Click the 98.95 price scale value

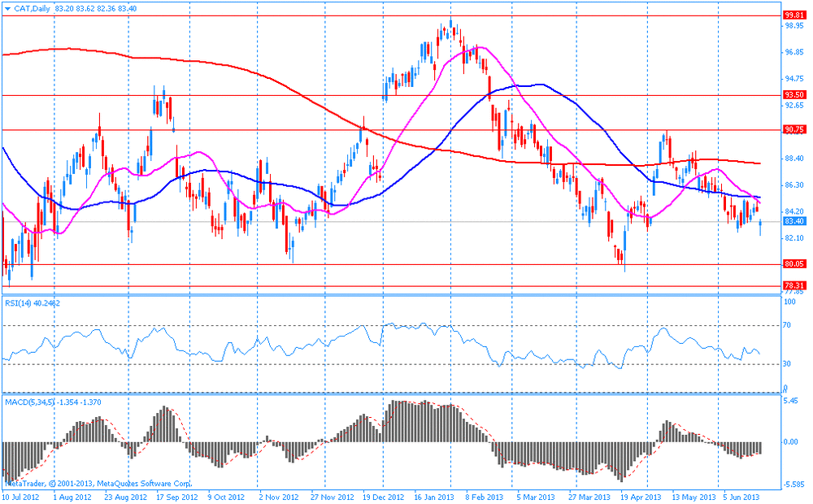(x=794, y=25)
